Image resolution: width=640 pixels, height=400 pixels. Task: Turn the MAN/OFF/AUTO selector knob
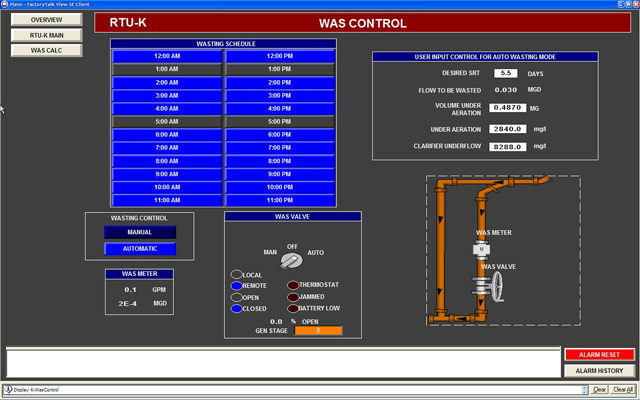(x=290, y=260)
